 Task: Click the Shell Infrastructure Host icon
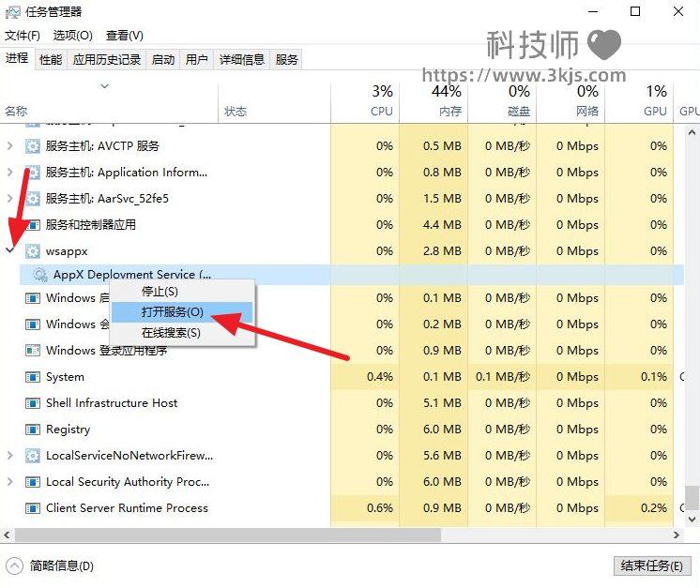33,404
